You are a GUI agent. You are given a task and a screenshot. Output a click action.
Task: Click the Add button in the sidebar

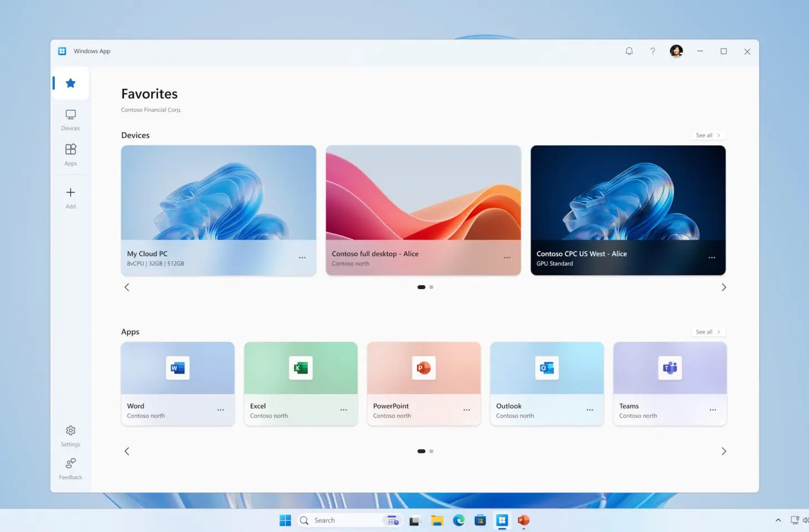pyautogui.click(x=70, y=197)
